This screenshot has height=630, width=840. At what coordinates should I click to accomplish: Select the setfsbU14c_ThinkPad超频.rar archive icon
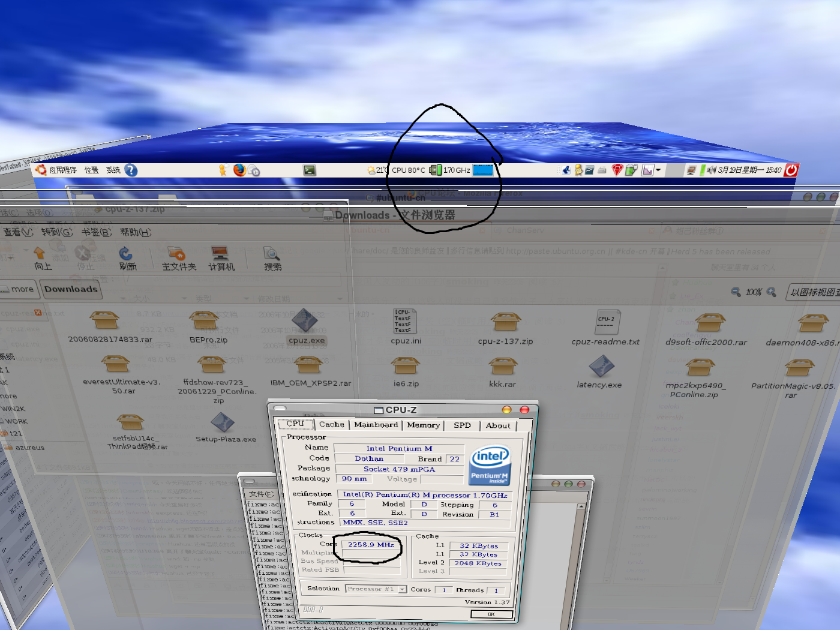(x=130, y=422)
